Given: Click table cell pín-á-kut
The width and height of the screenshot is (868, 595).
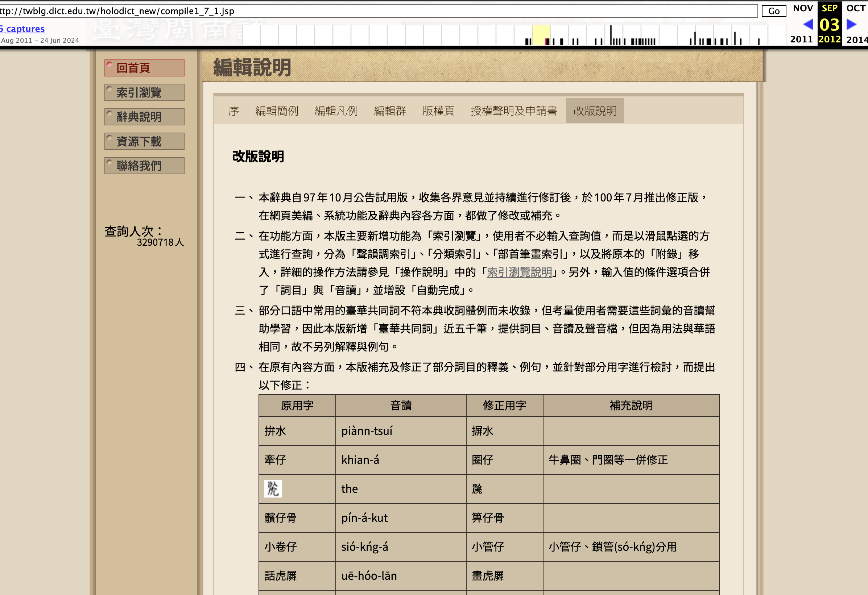Looking at the screenshot, I should tap(401, 518).
